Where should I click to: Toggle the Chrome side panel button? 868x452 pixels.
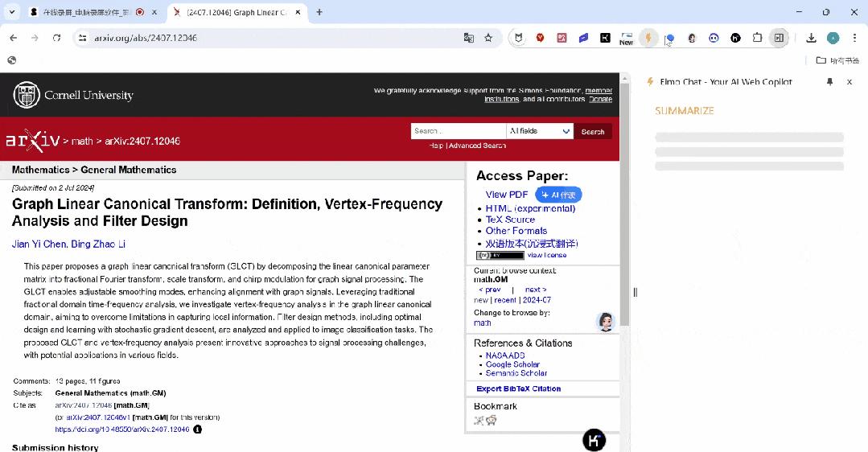click(x=779, y=38)
